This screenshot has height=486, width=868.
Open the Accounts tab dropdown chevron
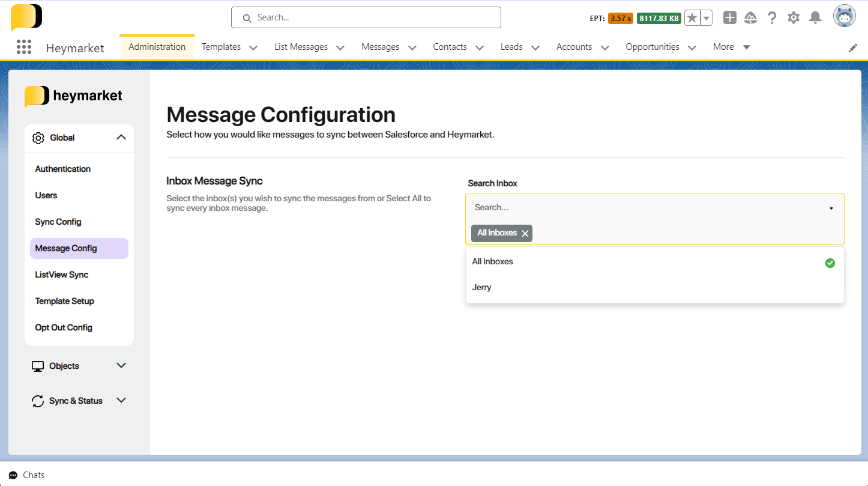click(604, 47)
